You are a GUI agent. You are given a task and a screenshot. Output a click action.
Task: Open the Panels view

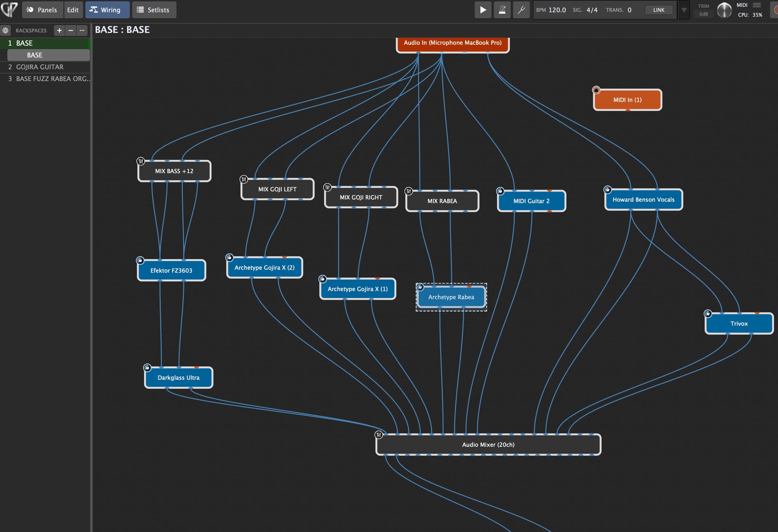42,10
